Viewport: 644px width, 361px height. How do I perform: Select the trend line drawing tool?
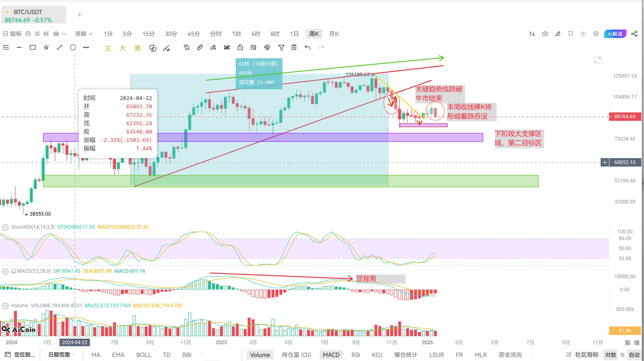[x=60, y=48]
